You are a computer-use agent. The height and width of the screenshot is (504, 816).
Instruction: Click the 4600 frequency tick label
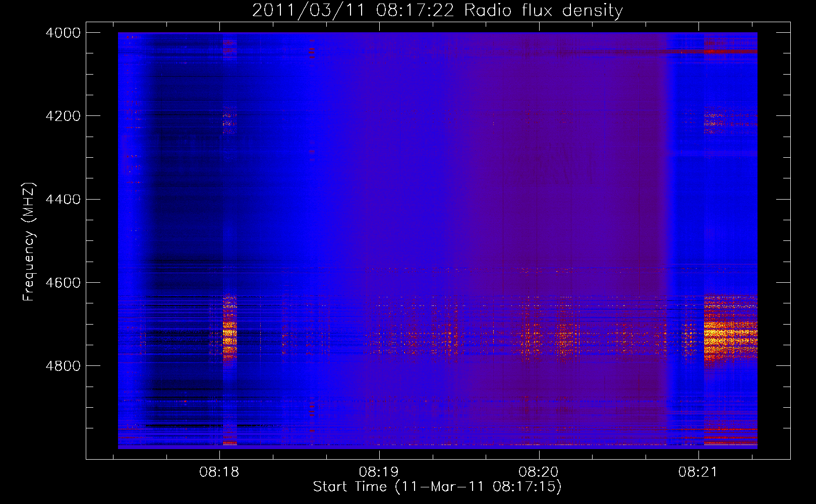point(63,283)
